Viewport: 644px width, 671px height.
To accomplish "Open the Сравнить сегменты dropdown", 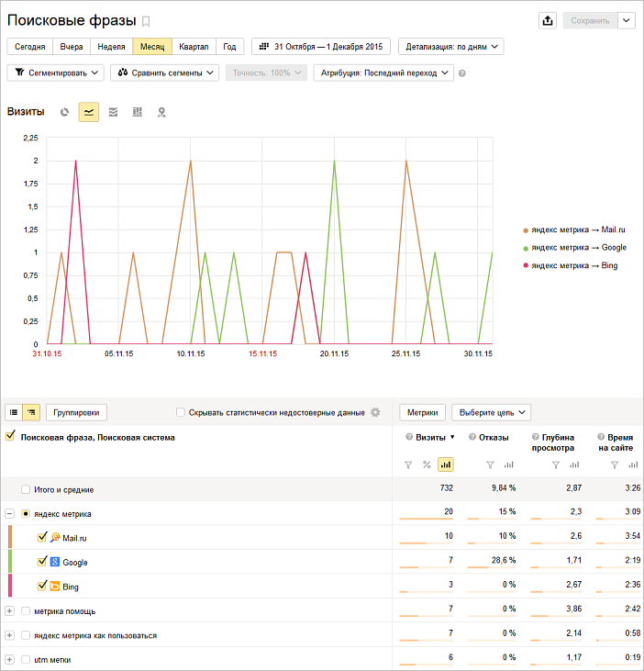I will pos(164,73).
